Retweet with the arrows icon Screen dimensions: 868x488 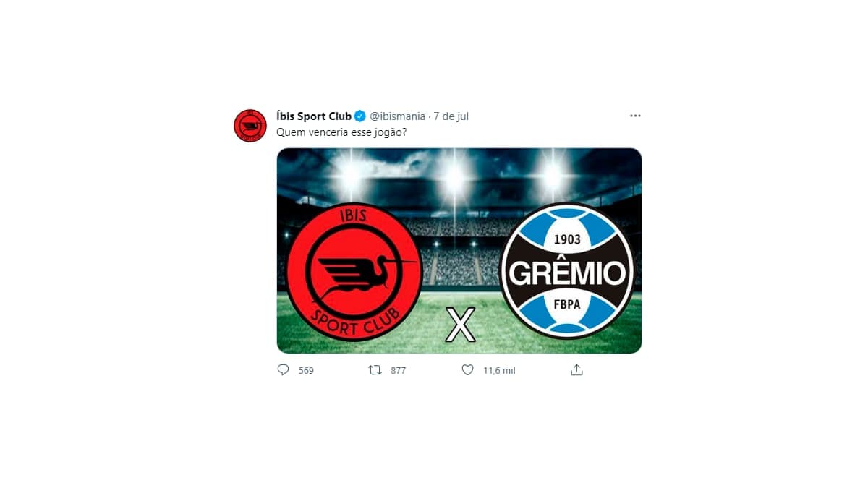coord(375,369)
